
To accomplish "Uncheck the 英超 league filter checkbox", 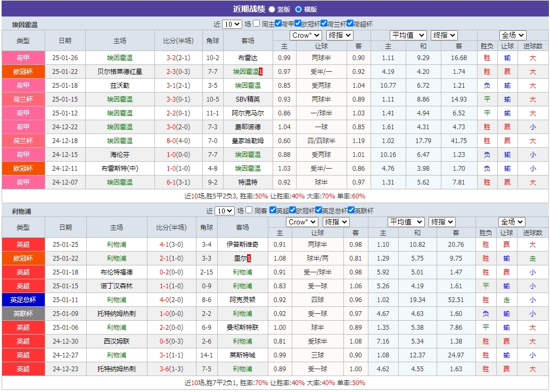I will [272, 208].
